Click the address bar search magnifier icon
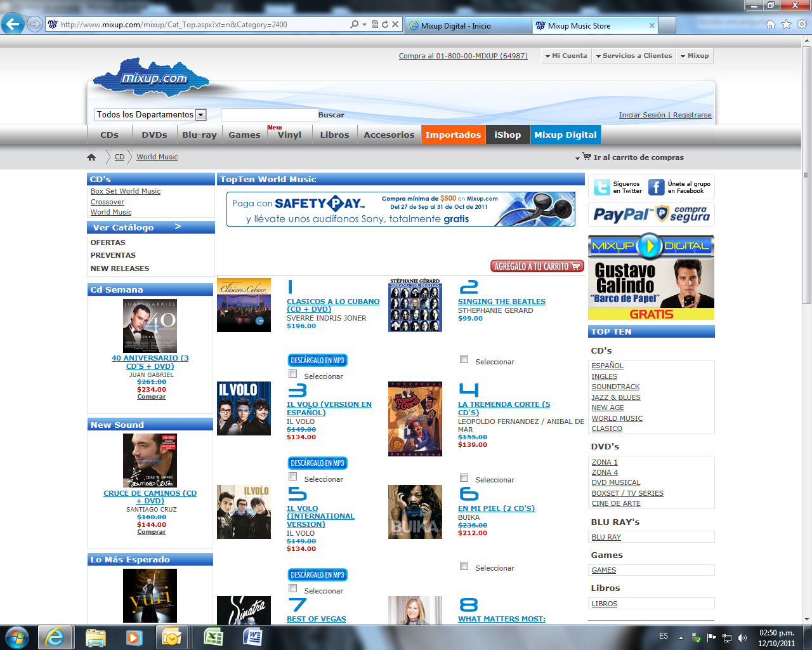This screenshot has width=812, height=650. click(355, 25)
